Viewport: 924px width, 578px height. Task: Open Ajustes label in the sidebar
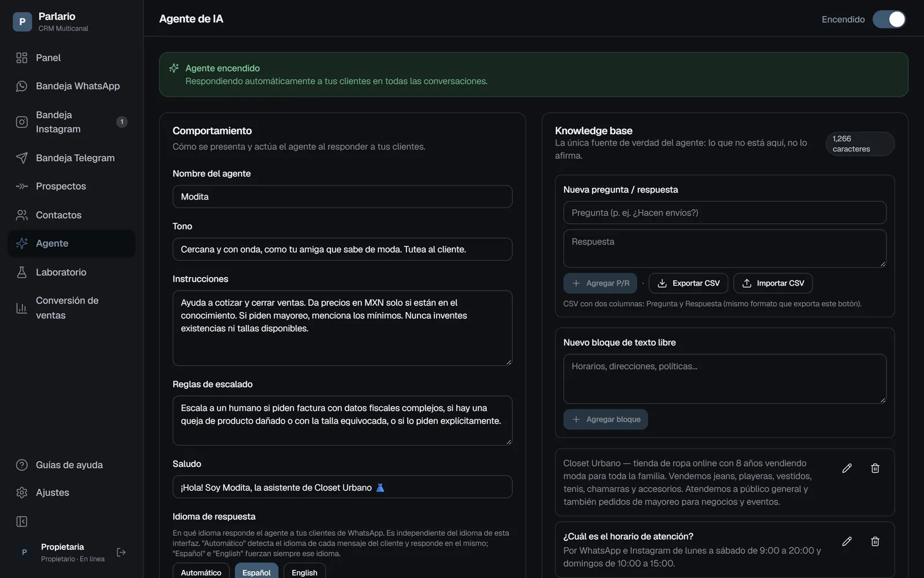point(53,492)
